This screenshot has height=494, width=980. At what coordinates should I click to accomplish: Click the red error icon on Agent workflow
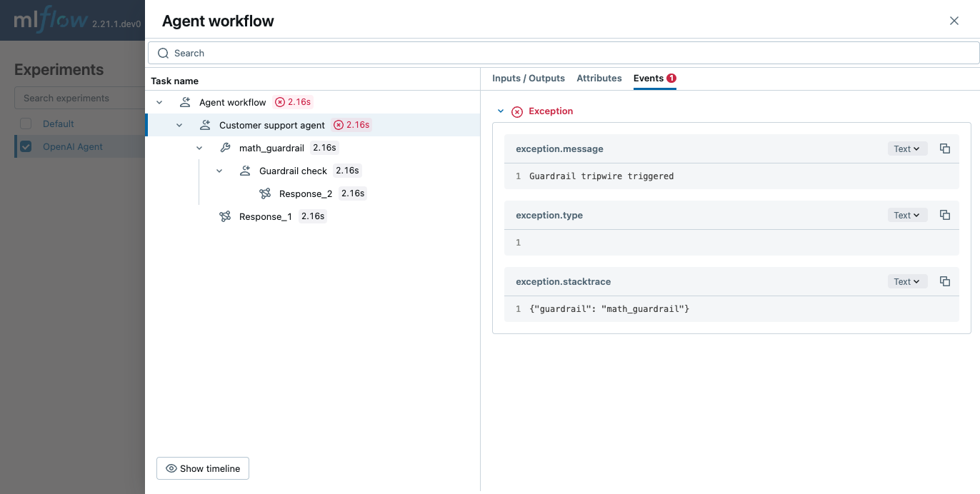(x=278, y=101)
